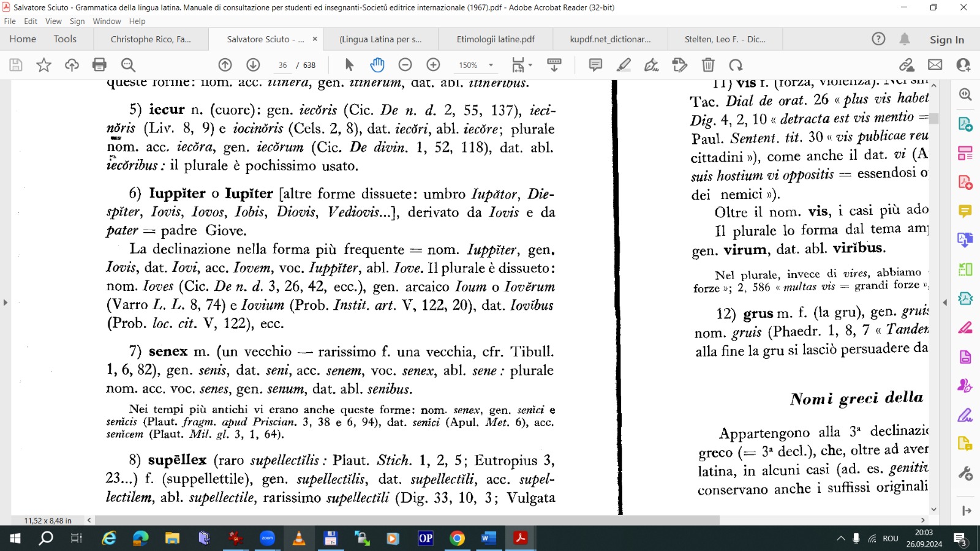
Task: Click the horizontal scrollbar left arrow
Action: pyautogui.click(x=89, y=520)
